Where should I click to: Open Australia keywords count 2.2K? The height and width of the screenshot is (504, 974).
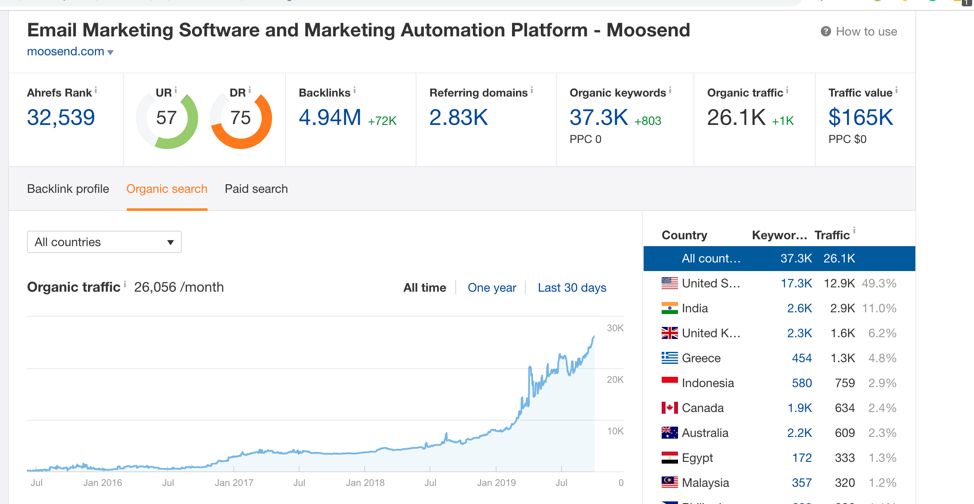799,433
